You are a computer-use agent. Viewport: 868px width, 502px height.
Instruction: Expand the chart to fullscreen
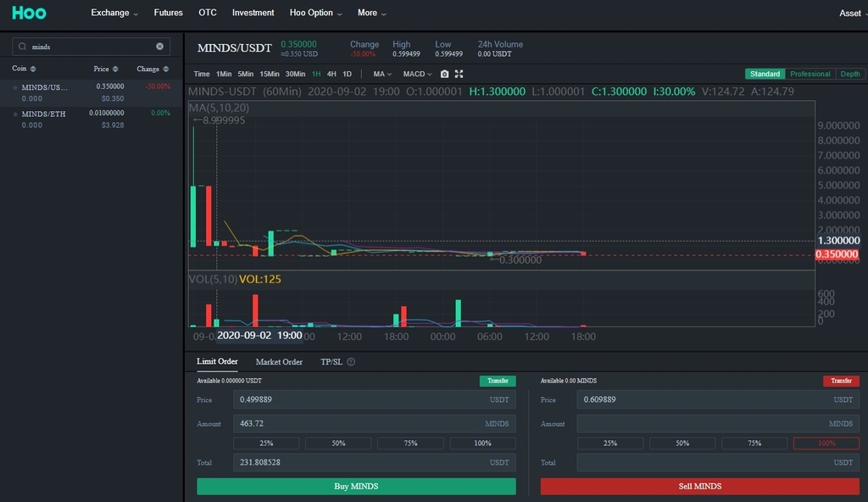(459, 75)
